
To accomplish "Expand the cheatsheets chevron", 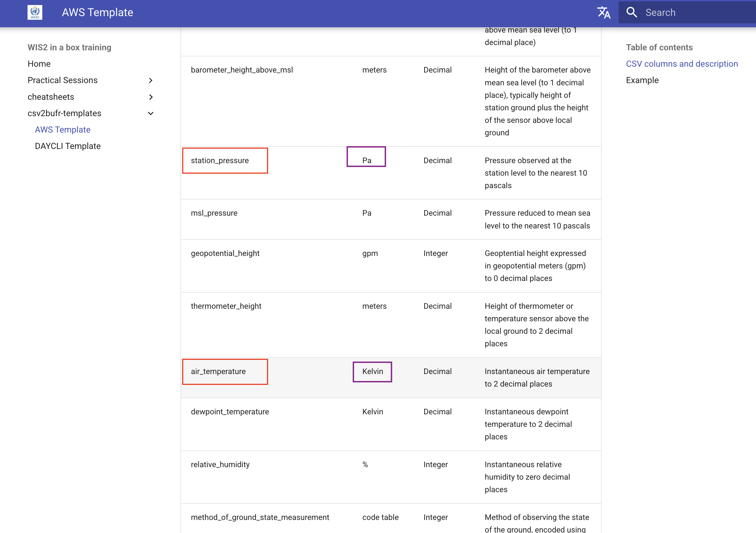I will [x=151, y=97].
